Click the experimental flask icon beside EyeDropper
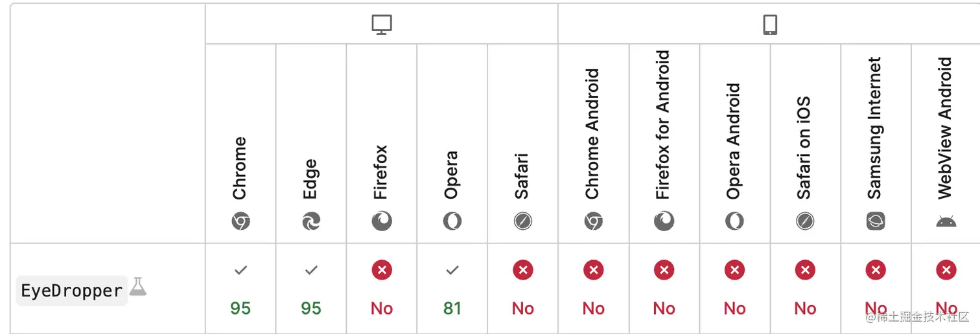 point(138,286)
